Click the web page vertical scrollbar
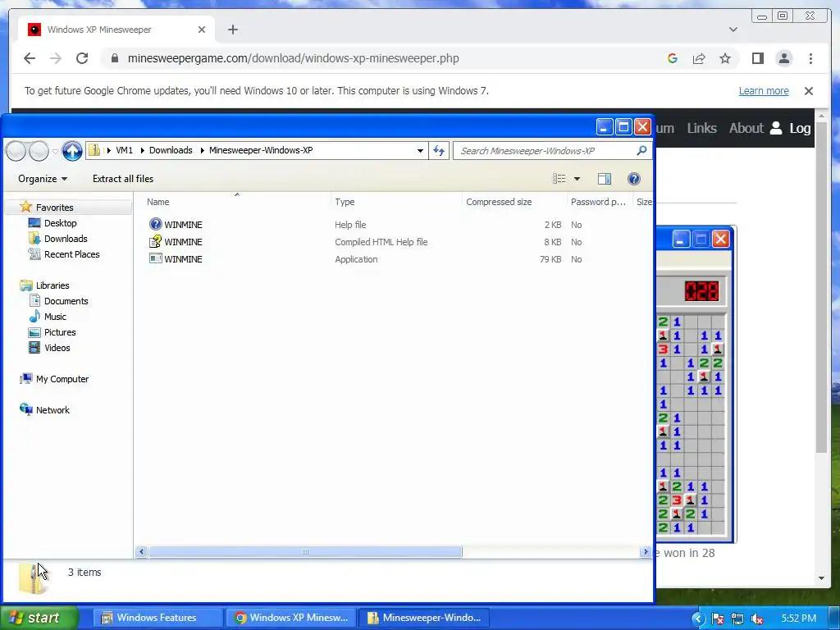The width and height of the screenshot is (840, 630). point(822,290)
